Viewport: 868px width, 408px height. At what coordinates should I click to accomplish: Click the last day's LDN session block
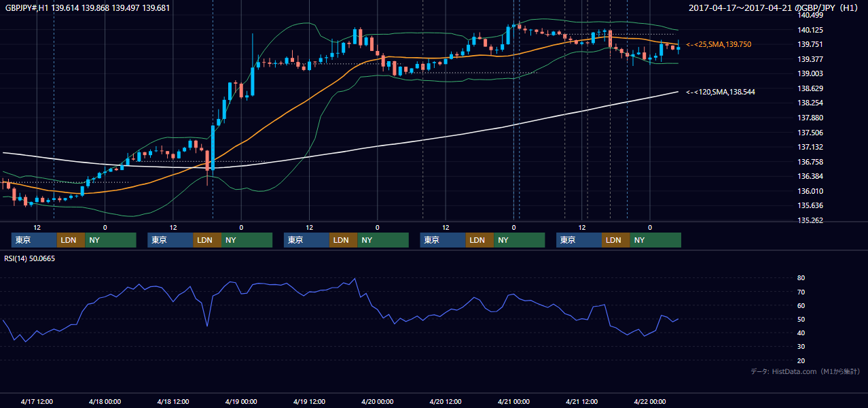click(615, 240)
